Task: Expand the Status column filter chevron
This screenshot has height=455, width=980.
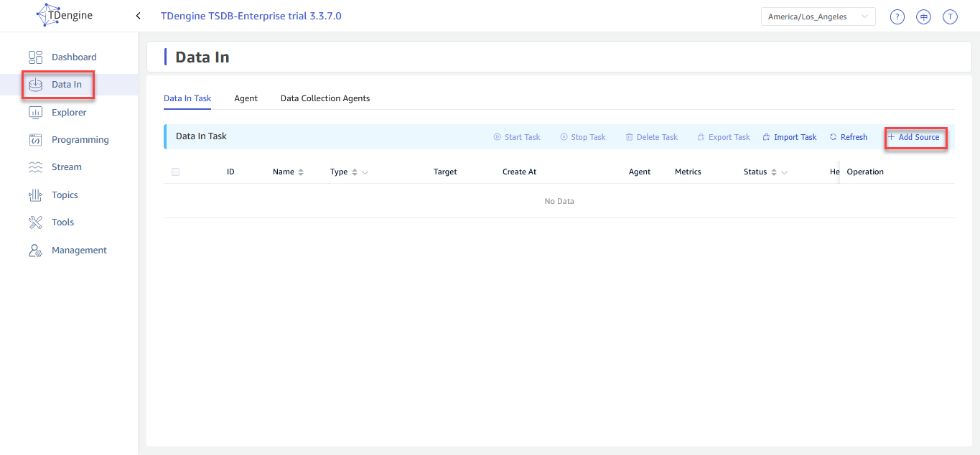Action: 784,173
